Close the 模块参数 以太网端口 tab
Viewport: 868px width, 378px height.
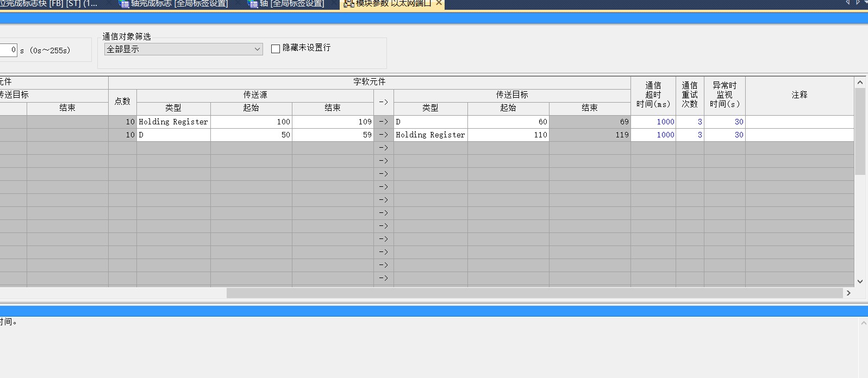(x=439, y=3)
